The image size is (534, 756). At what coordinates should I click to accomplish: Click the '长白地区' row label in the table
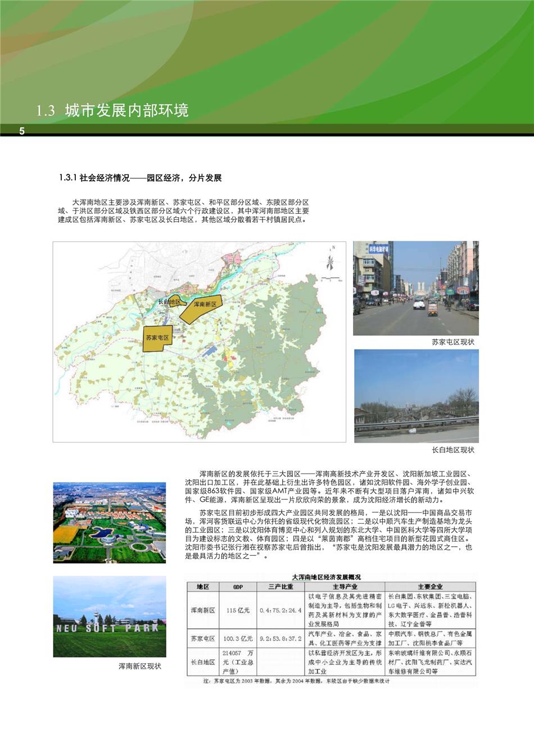(x=203, y=662)
